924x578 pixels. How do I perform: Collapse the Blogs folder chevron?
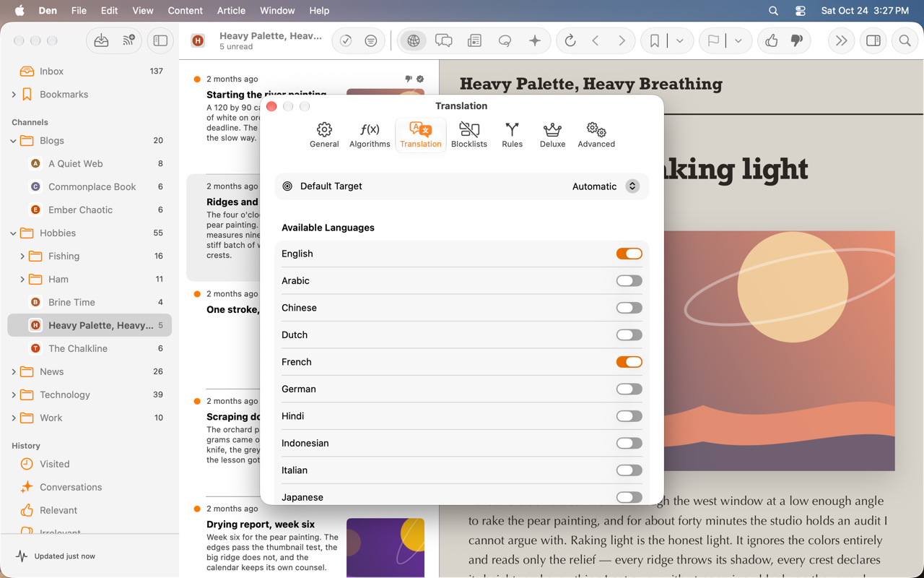coord(14,141)
